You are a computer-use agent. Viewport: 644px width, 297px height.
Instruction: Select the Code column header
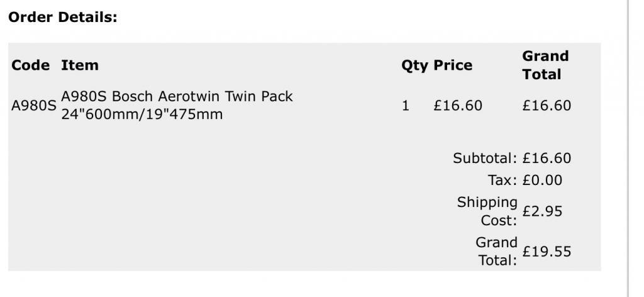[30, 65]
